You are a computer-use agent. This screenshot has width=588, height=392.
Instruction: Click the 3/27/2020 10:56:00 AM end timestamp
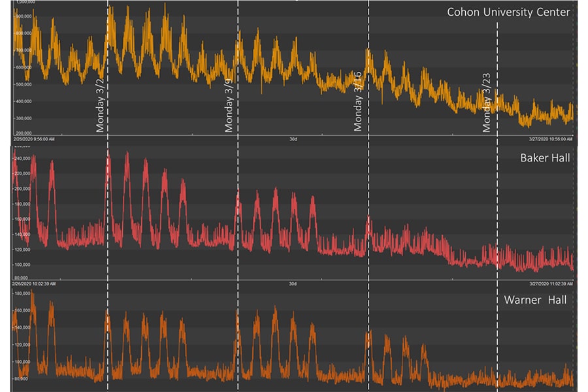(551, 139)
